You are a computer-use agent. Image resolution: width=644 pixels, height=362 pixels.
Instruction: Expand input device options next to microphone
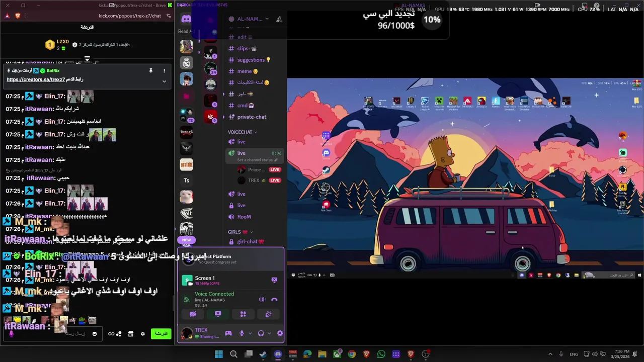click(250, 333)
